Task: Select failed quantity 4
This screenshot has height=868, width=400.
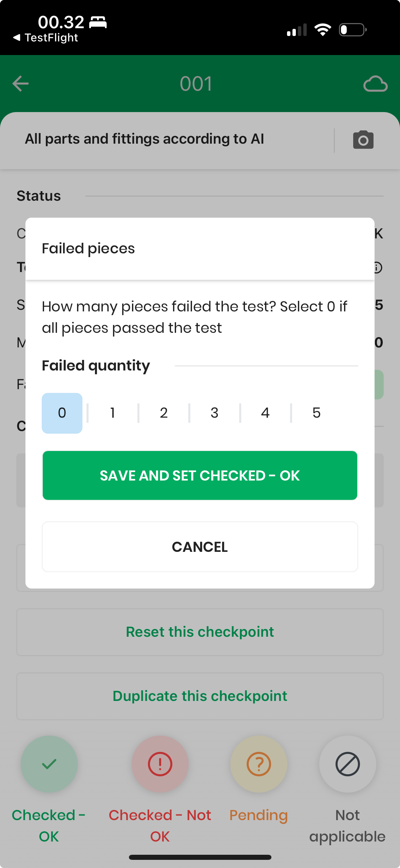Action: tap(265, 413)
